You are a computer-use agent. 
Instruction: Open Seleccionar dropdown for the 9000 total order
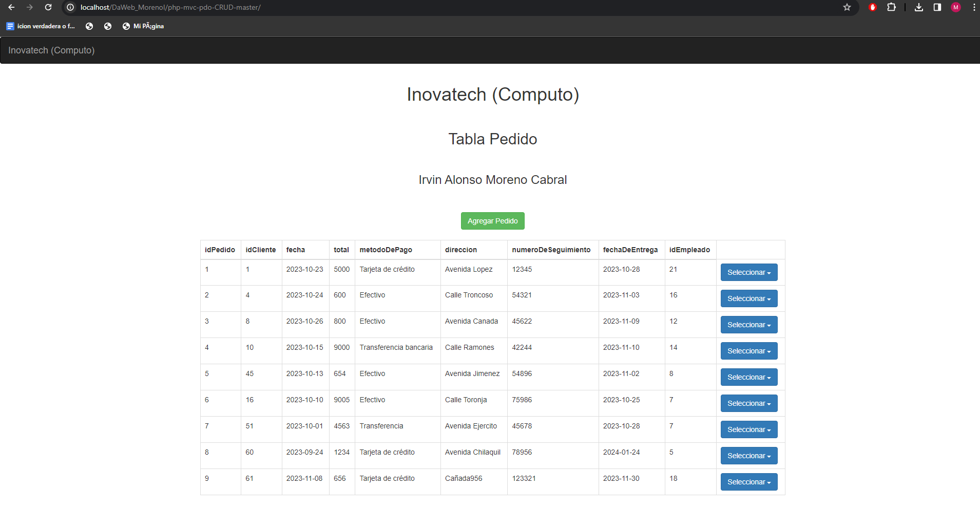click(748, 350)
